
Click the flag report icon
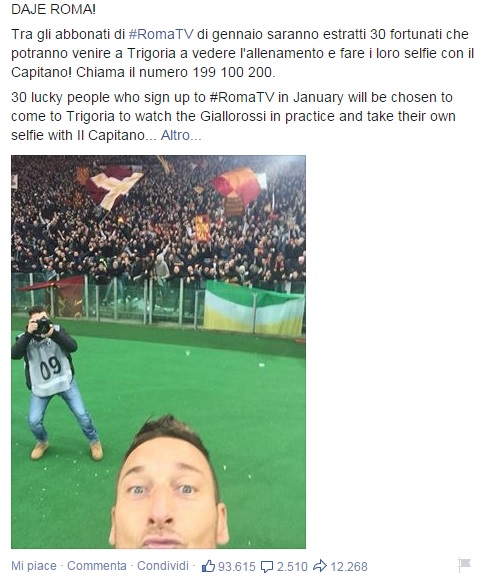(x=465, y=564)
